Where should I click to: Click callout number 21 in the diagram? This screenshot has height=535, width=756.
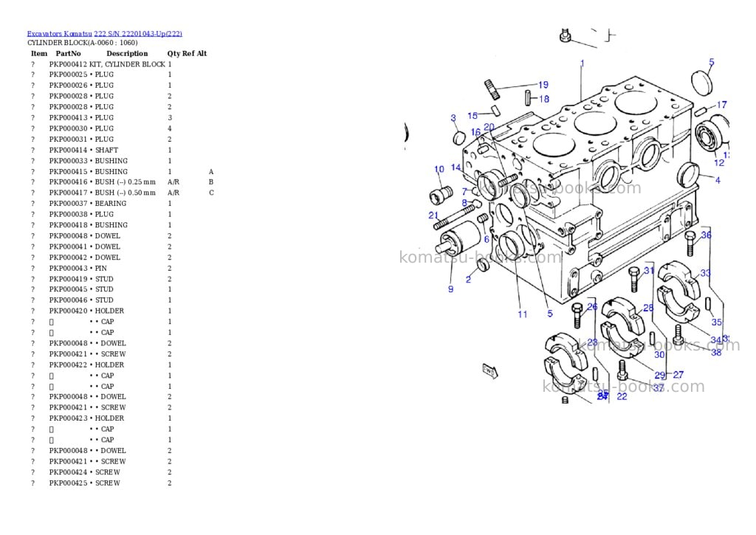click(433, 215)
